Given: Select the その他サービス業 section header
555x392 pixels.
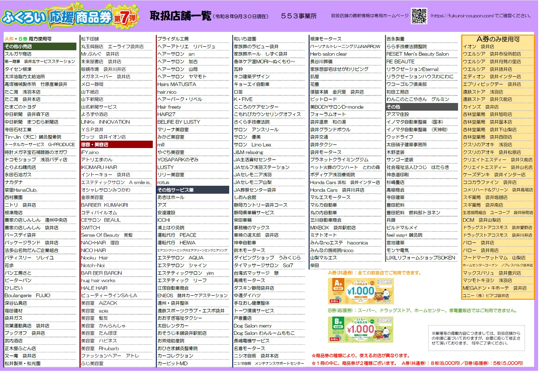Looking at the screenshot, I should tap(193, 190).
